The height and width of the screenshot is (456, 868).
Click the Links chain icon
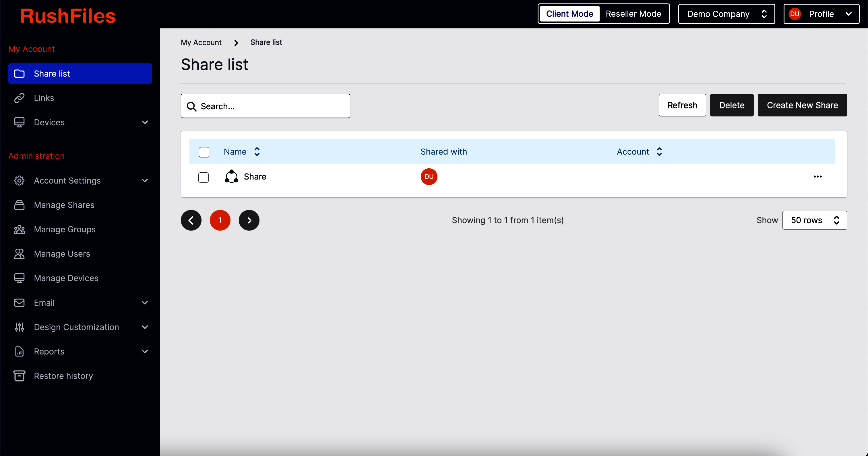(x=19, y=98)
